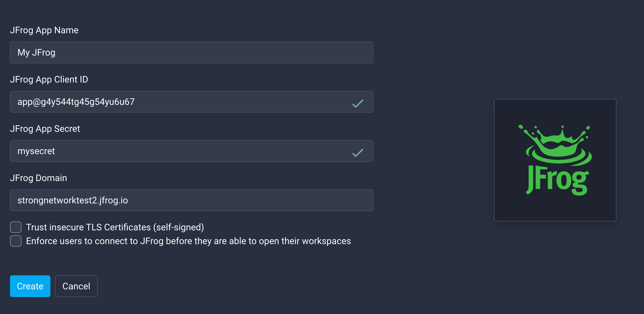Click the green JFrog wordmark in logo
The height and width of the screenshot is (314, 644).
coord(557,180)
